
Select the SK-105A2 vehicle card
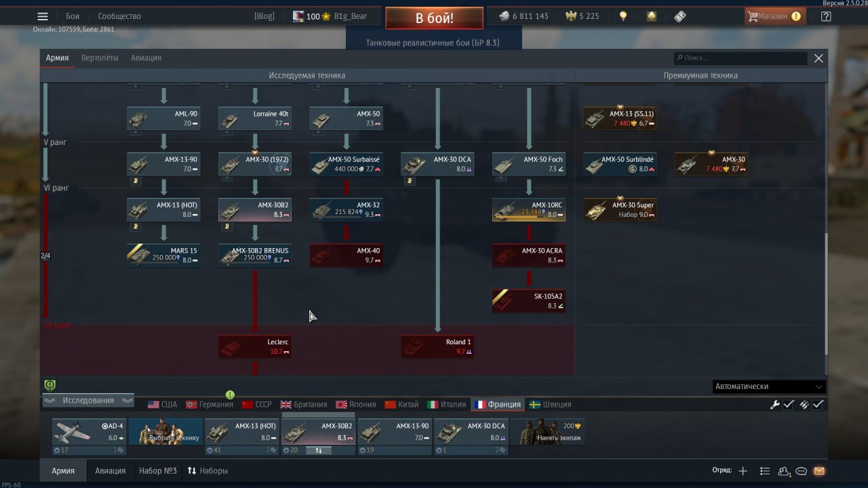tap(529, 301)
